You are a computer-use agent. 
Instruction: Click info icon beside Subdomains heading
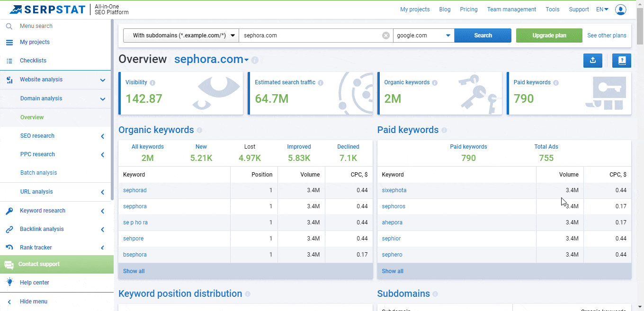tap(435, 294)
